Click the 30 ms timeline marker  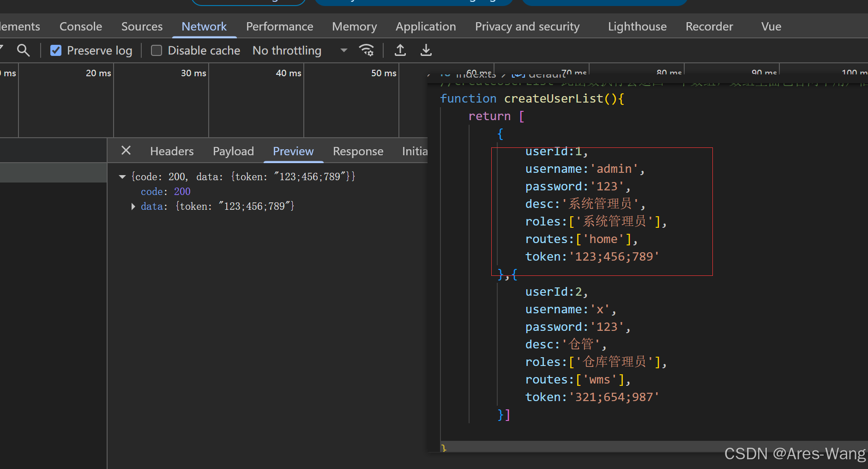pos(193,73)
